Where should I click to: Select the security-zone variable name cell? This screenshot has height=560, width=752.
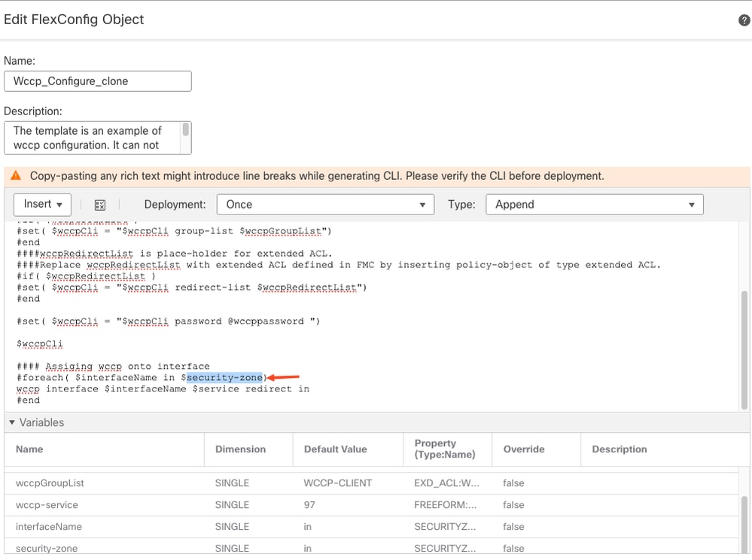pos(47,549)
